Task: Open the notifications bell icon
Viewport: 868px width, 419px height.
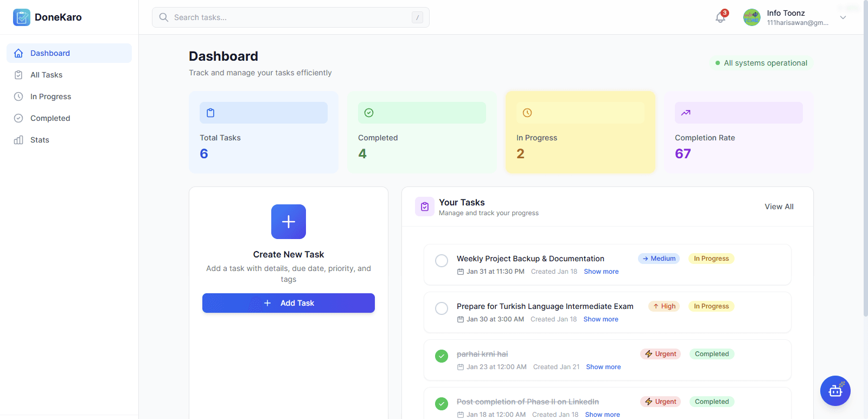Action: pos(720,17)
